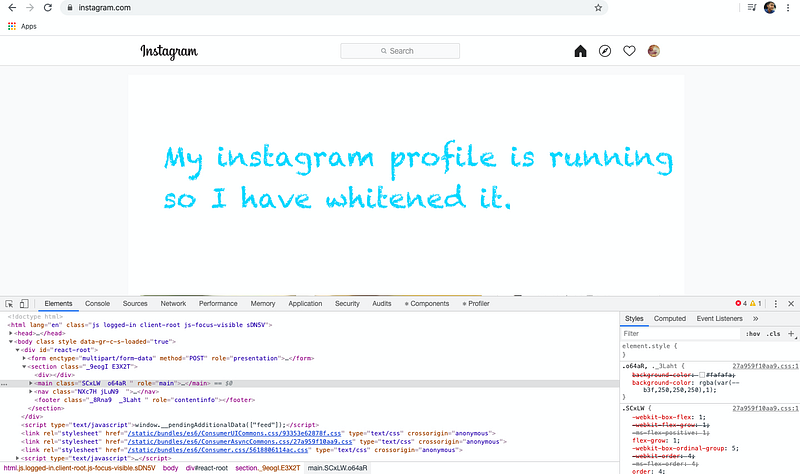Viewport: 800px width, 474px height.
Task: Toggle the .cls class editor
Action: tap(774, 334)
